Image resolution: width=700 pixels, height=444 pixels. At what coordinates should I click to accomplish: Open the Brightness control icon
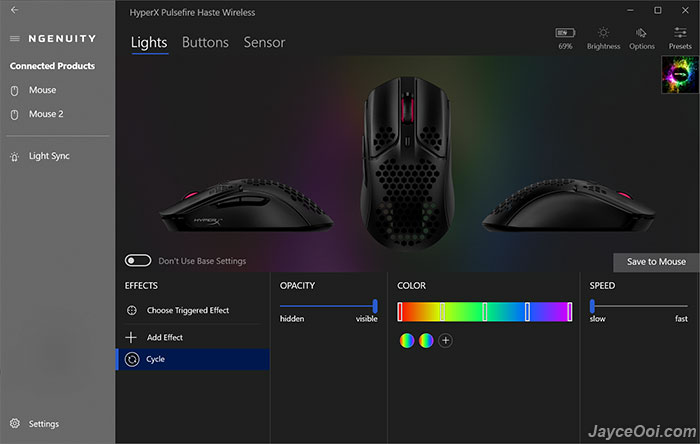pyautogui.click(x=603, y=33)
